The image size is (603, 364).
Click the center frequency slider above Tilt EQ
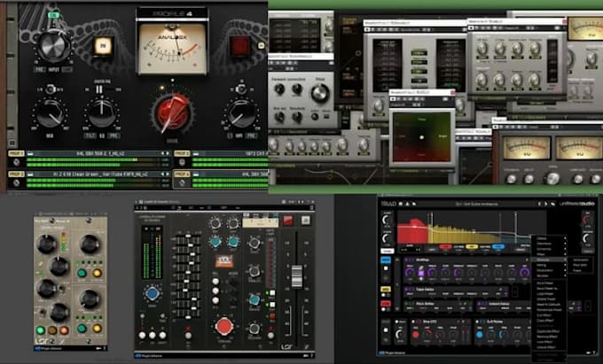(99, 89)
